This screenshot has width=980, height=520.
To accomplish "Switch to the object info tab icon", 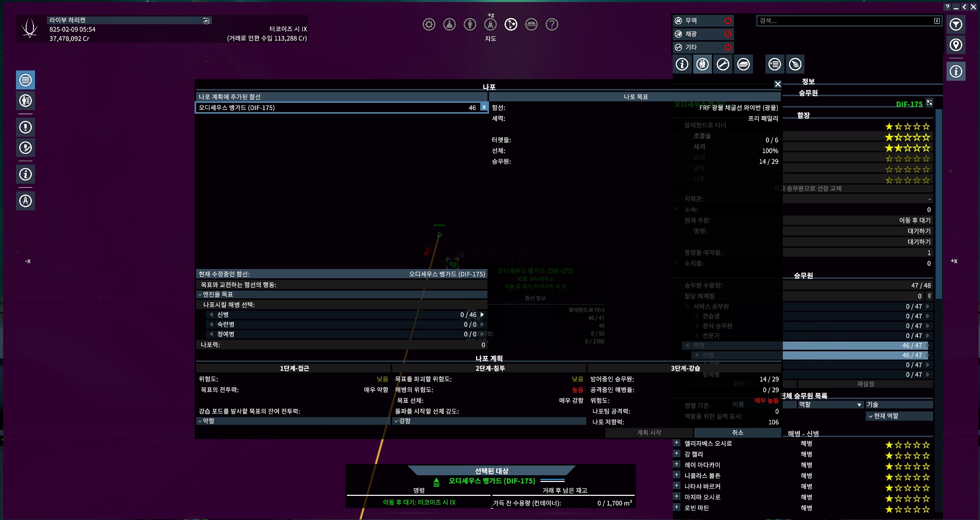I will [682, 64].
